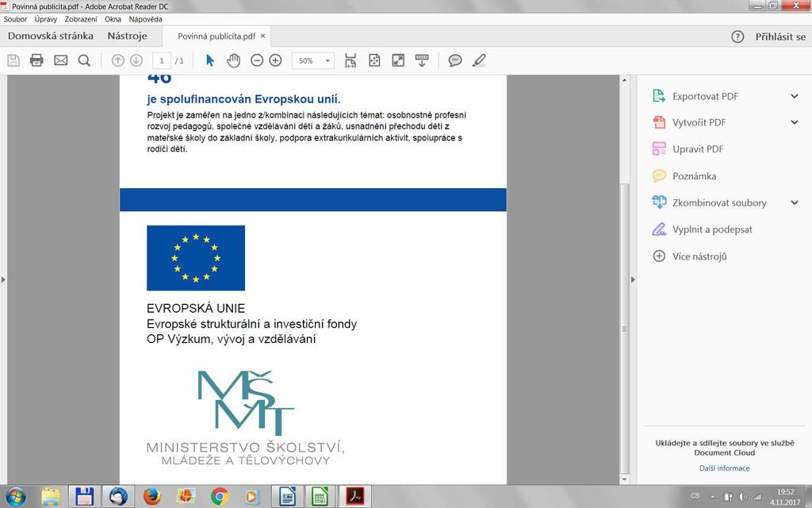
Task: Switch to Domovská stránka tab
Action: pos(51,36)
